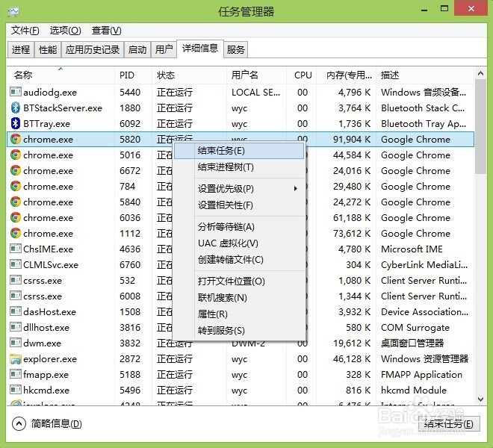Image resolution: width=493 pixels, height=448 pixels.
Task: Click Chrome icon for PID 784 row
Action: click(x=16, y=186)
